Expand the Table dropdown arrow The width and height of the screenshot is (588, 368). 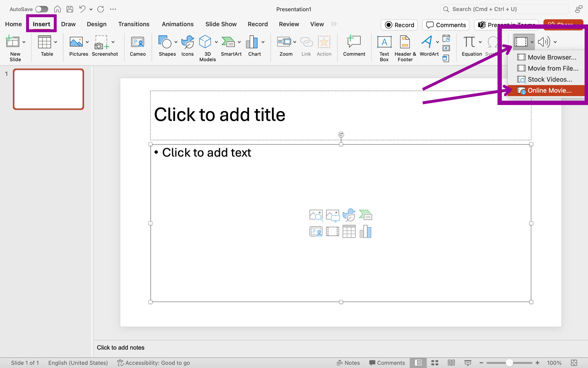point(56,42)
